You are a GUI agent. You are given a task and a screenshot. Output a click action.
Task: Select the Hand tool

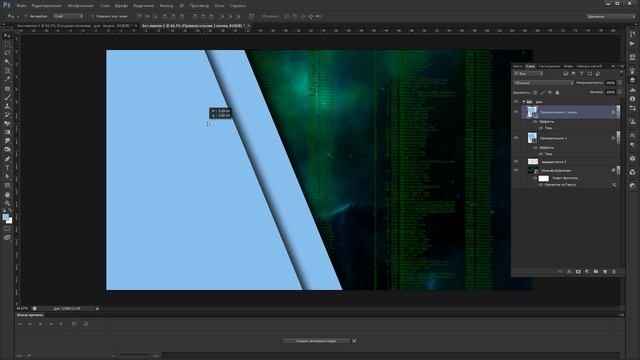tap(7, 194)
